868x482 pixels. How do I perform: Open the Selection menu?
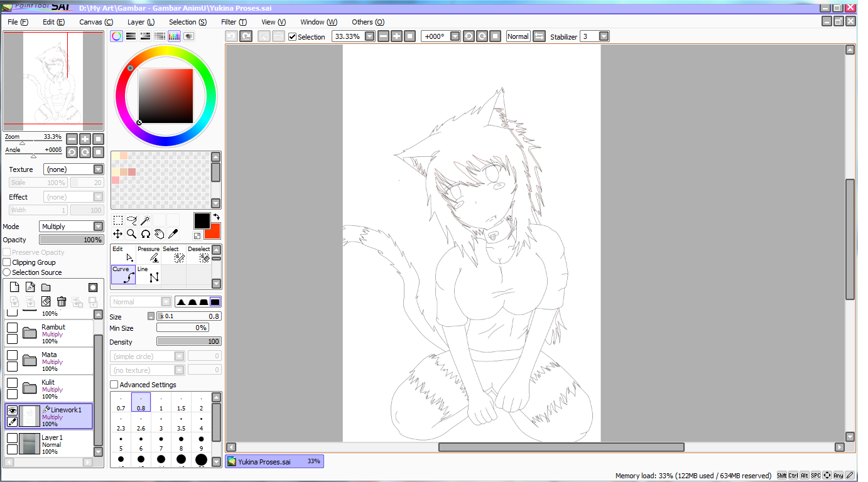pyautogui.click(x=187, y=22)
